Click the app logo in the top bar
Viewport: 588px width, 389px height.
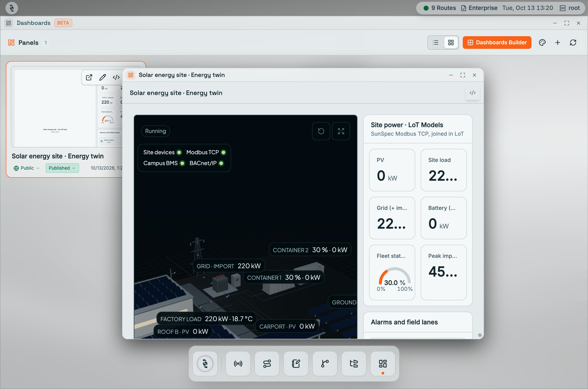click(12, 8)
